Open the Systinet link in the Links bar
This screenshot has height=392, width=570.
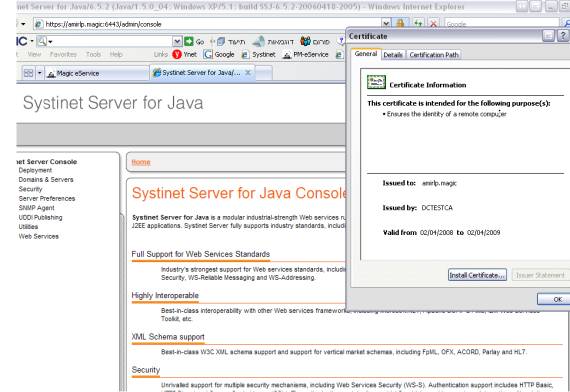(258, 55)
